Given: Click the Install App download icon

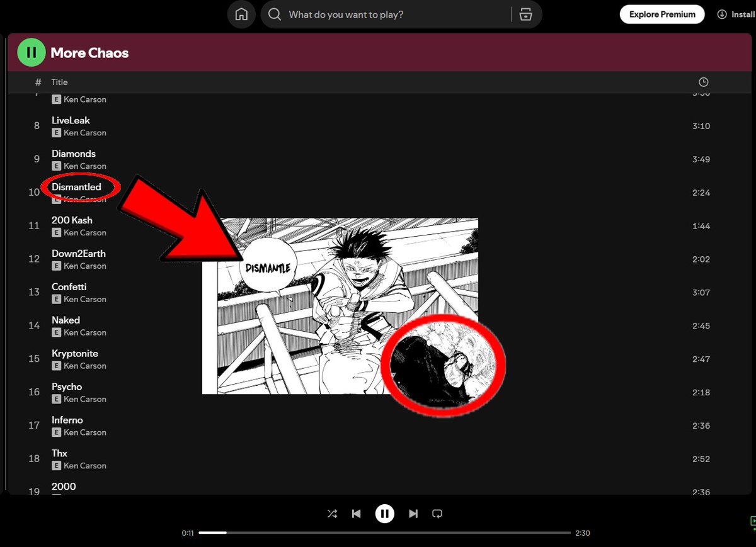Looking at the screenshot, I should (722, 14).
